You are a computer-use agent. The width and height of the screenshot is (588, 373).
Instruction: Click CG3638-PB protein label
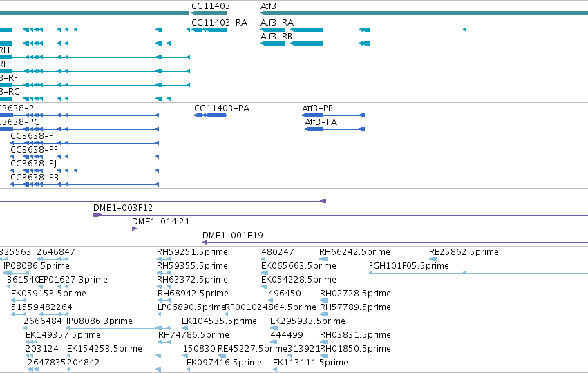[35, 178]
